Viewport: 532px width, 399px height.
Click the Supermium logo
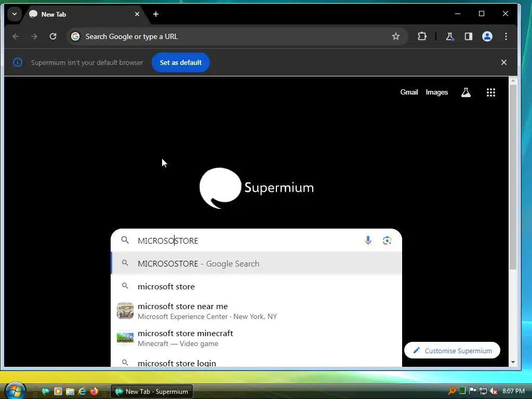point(257,188)
